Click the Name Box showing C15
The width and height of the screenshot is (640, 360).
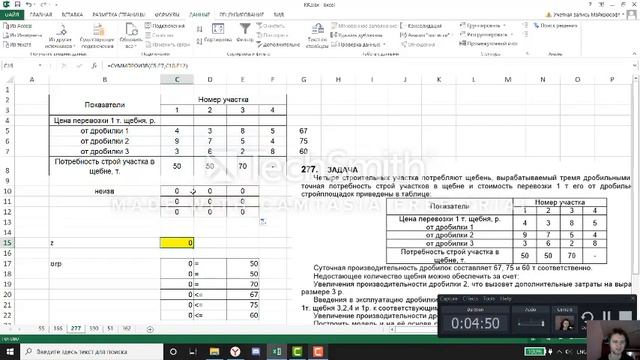point(20,66)
